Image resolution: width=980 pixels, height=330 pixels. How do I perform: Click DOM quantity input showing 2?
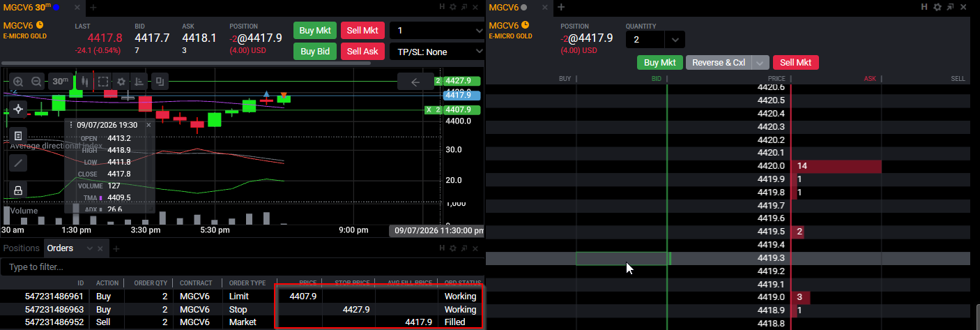(x=645, y=40)
